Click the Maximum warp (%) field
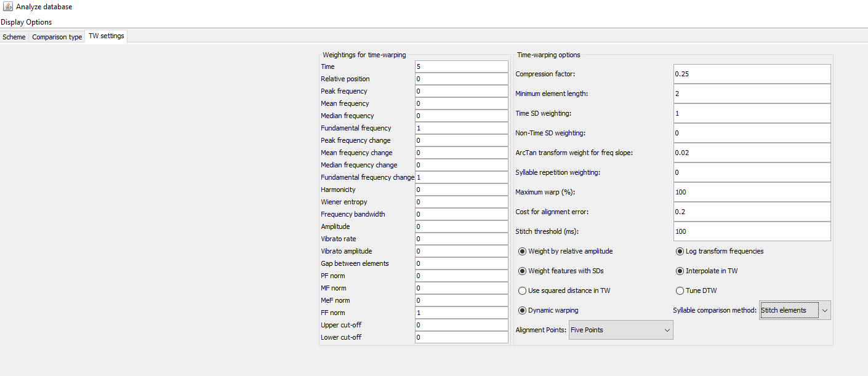This screenshot has height=376, width=868. coord(752,192)
